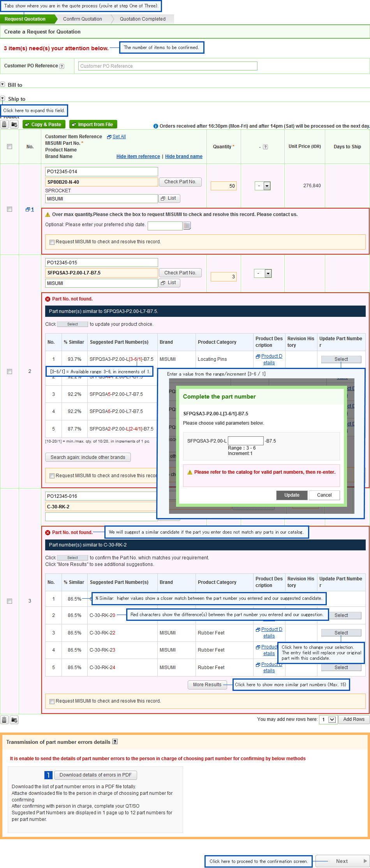
Task: Click quantity field showing 50
Action: tap(224, 186)
